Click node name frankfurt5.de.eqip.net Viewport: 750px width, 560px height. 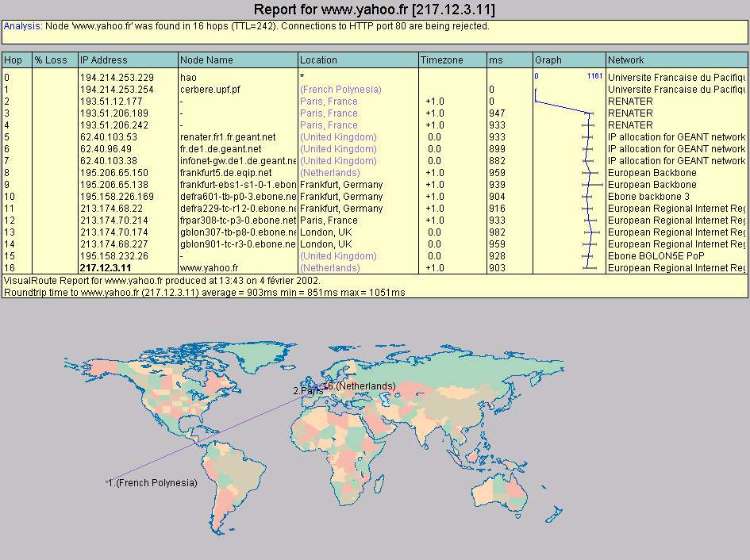225,173
